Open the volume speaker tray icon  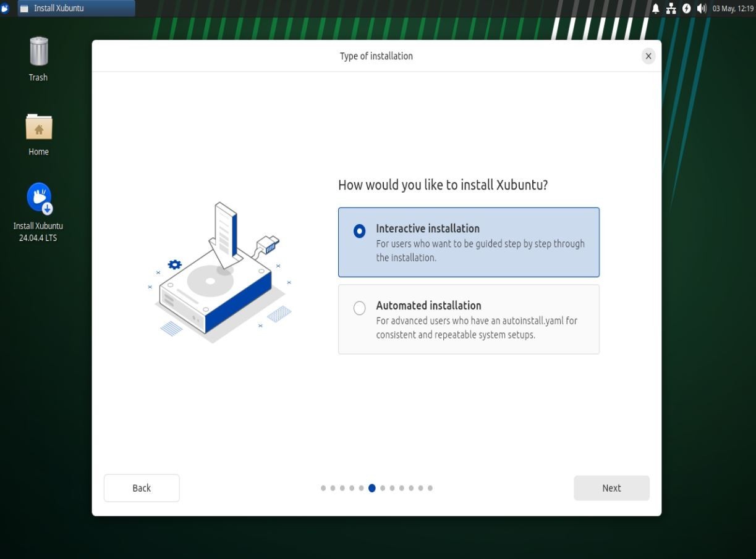pyautogui.click(x=702, y=8)
